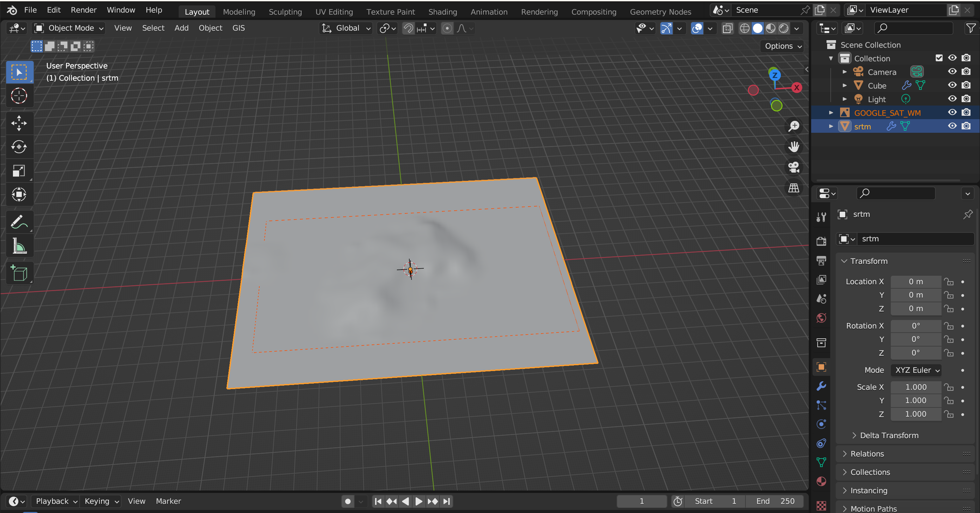Expand the srtm tree item

pyautogui.click(x=831, y=126)
